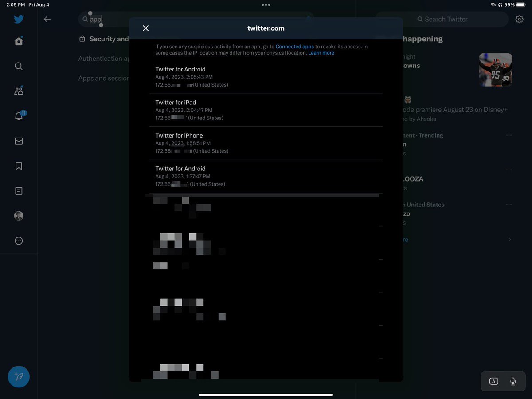The height and width of the screenshot is (399, 532).
Task: Open the profile avatar in the sidebar
Action: pyautogui.click(x=19, y=216)
